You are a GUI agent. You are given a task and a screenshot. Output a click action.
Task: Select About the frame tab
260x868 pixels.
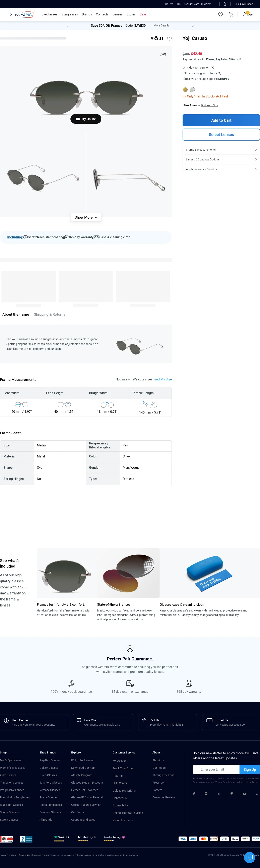(x=15, y=314)
